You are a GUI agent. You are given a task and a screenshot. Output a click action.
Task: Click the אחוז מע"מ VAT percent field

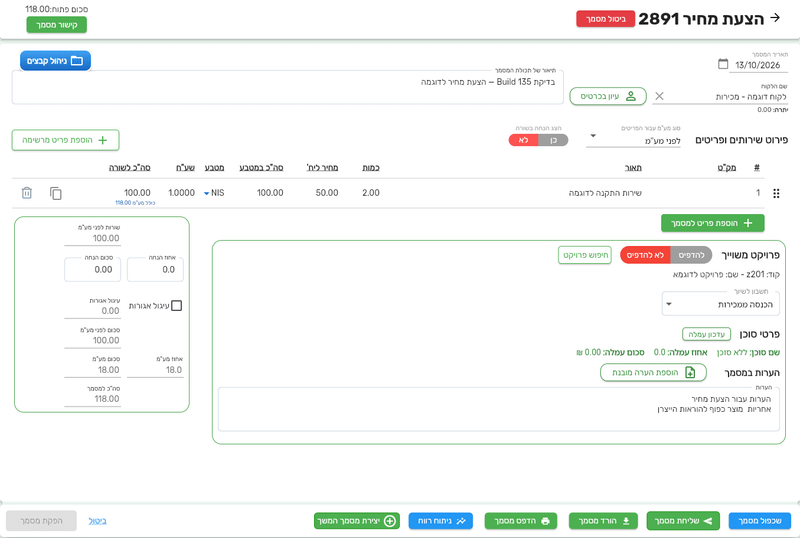155,369
